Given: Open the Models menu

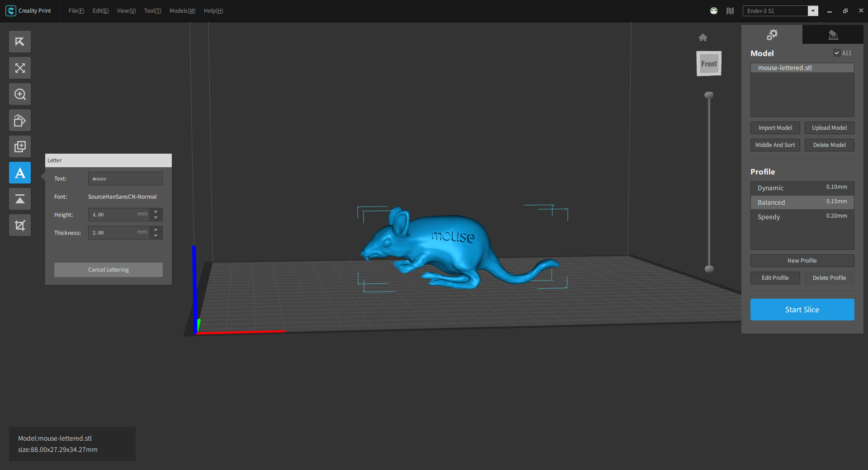Looking at the screenshot, I should [182, 11].
